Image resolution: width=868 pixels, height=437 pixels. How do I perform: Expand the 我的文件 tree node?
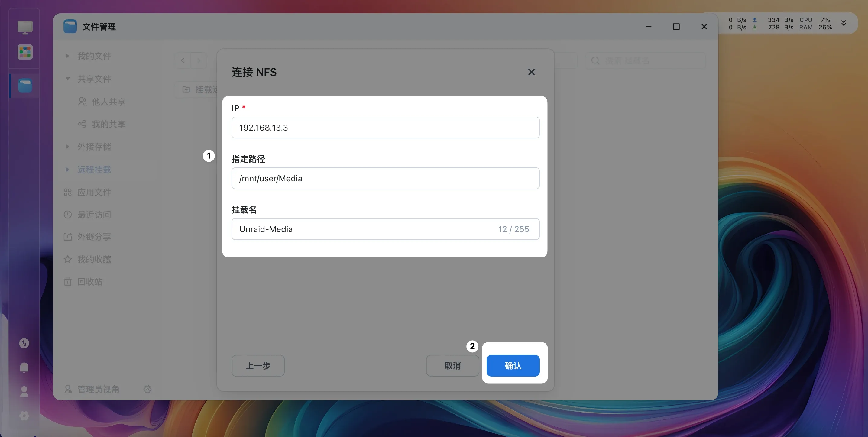pyautogui.click(x=67, y=56)
